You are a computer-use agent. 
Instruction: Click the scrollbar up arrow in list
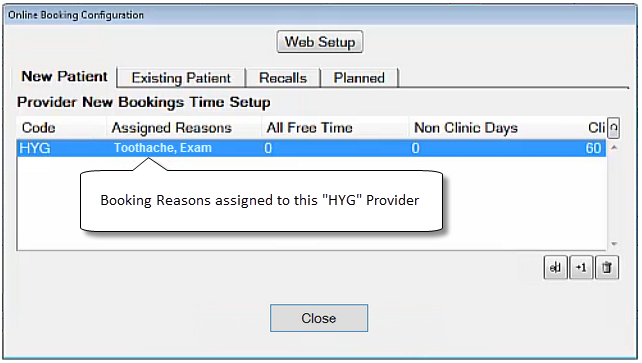click(x=614, y=148)
